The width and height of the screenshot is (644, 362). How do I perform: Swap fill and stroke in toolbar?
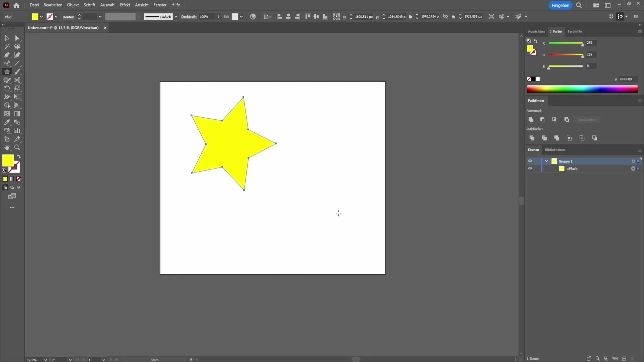pos(19,157)
